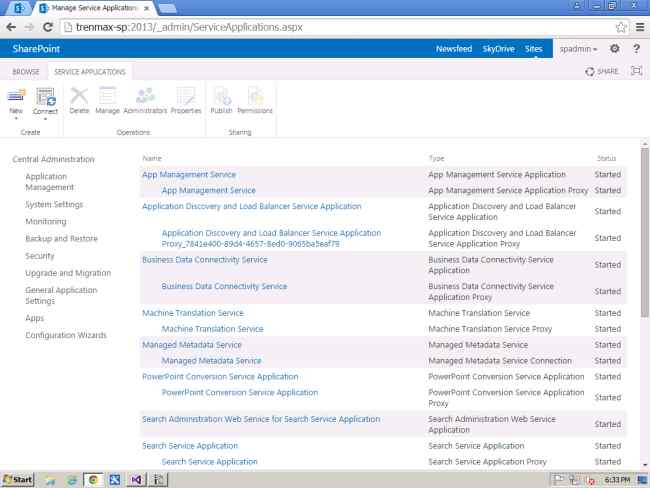Viewport: 650px width, 488px height.
Task: Click the Publish ribbon icon
Action: [222, 96]
